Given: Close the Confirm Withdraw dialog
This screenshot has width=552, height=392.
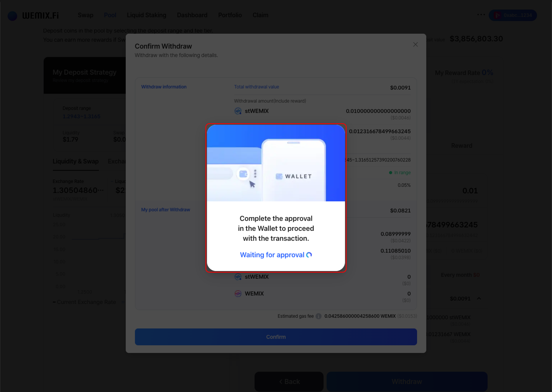Looking at the screenshot, I should [415, 45].
